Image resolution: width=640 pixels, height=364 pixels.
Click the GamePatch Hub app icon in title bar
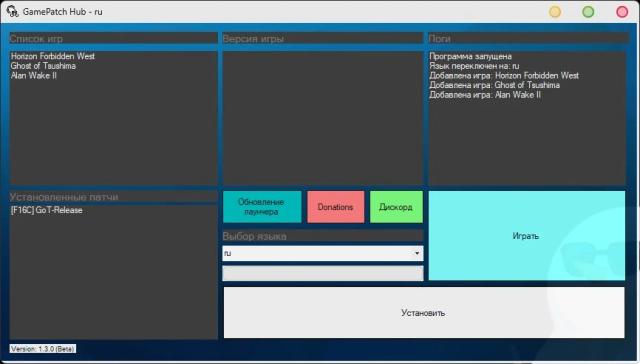point(13,12)
